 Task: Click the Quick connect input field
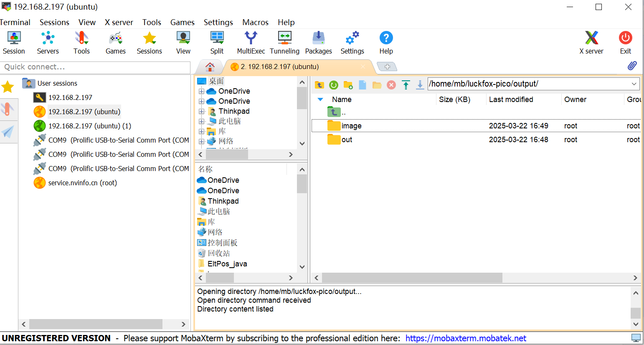95,67
